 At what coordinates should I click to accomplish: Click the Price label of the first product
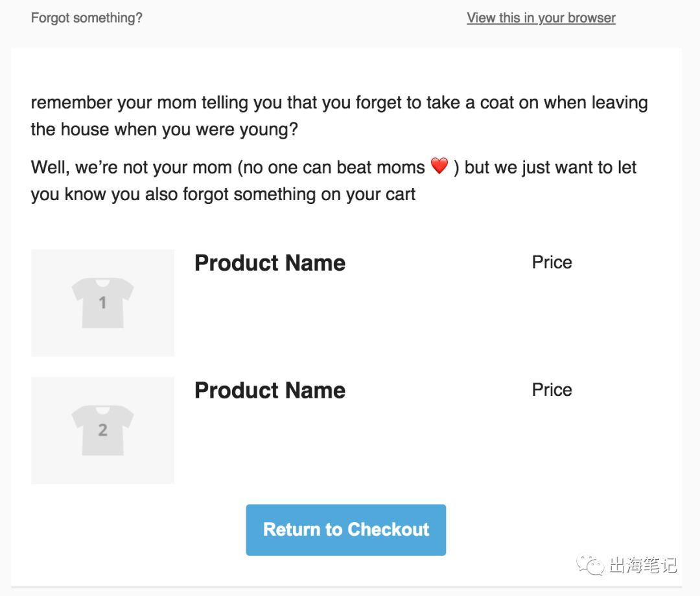coord(552,262)
